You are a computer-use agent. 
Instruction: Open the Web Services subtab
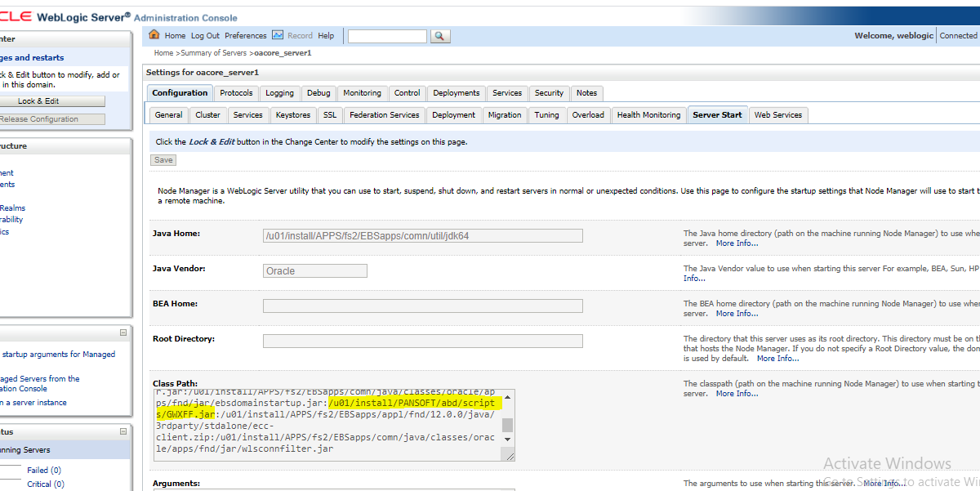coord(778,114)
